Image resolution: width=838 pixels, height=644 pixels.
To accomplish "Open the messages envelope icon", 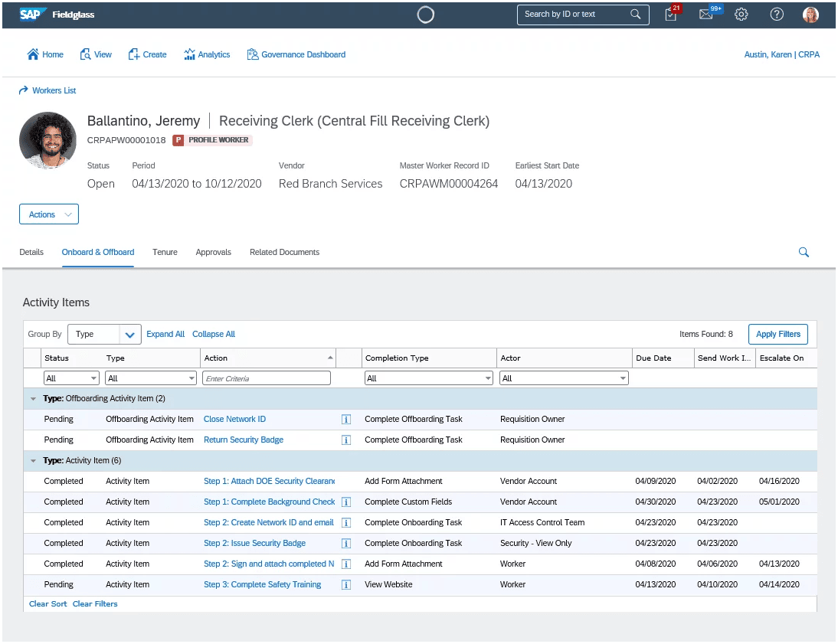I will pyautogui.click(x=706, y=15).
